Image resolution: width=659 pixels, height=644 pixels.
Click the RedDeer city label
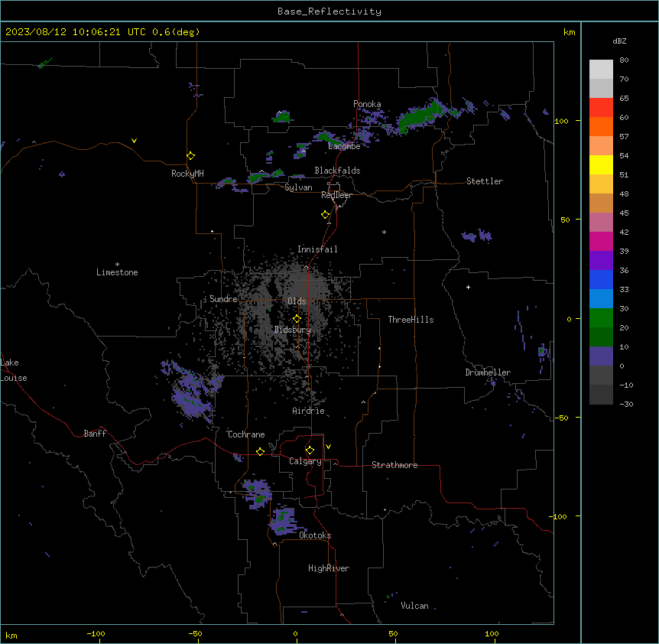pyautogui.click(x=336, y=195)
